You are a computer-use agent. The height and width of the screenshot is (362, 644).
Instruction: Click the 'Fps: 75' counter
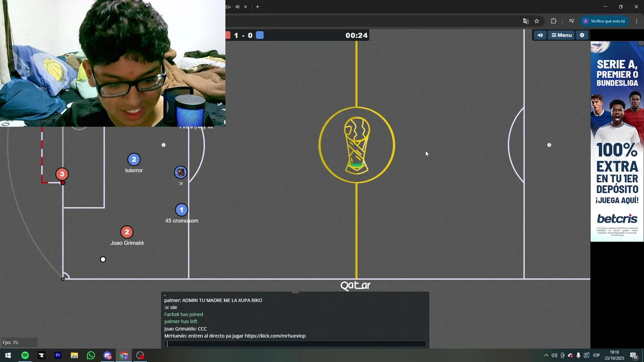11,343
